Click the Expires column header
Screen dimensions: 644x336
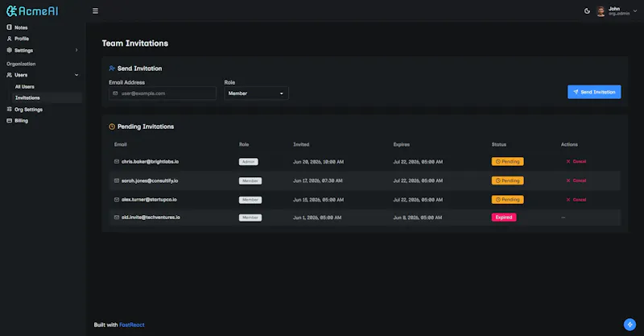(x=401, y=144)
